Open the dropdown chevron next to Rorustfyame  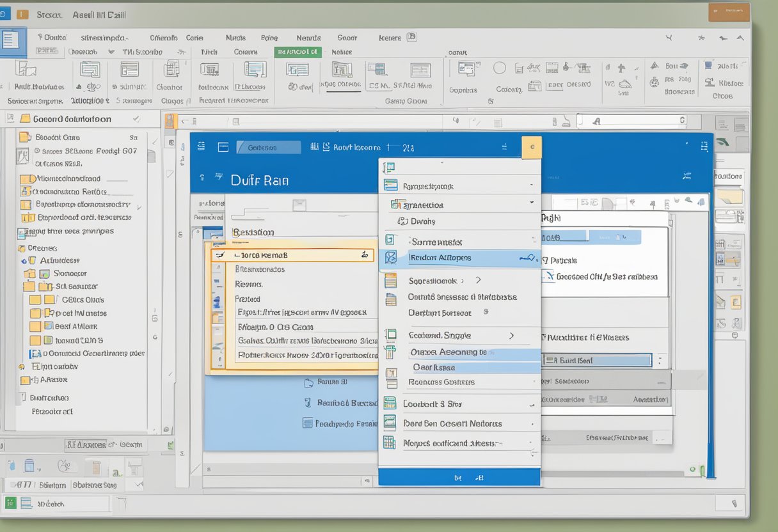coord(532,184)
